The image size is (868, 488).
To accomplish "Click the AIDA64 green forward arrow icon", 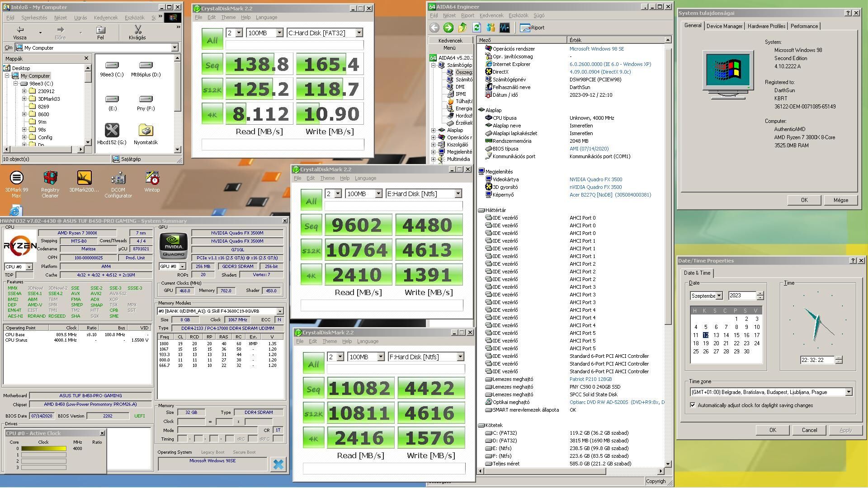I will tap(448, 28).
